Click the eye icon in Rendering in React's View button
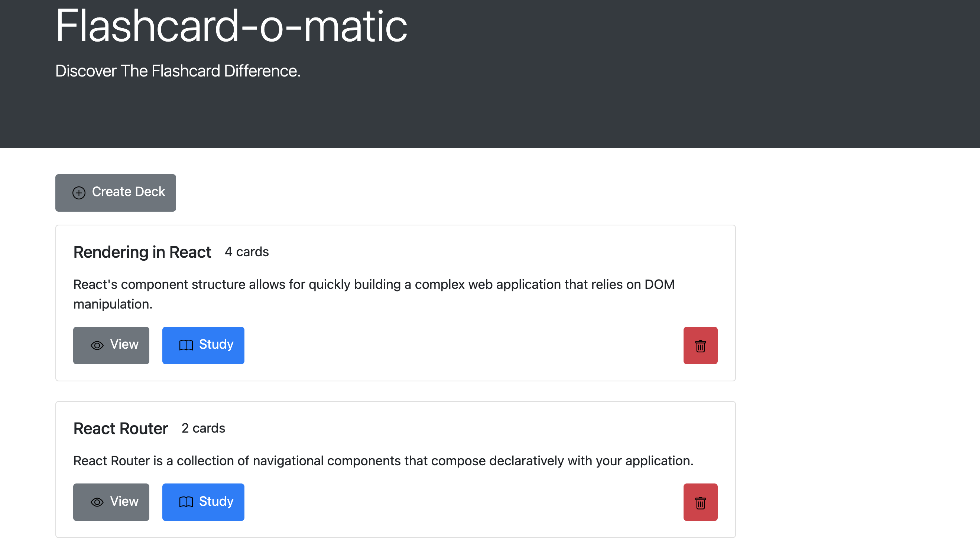The height and width of the screenshot is (557, 980). tap(97, 345)
